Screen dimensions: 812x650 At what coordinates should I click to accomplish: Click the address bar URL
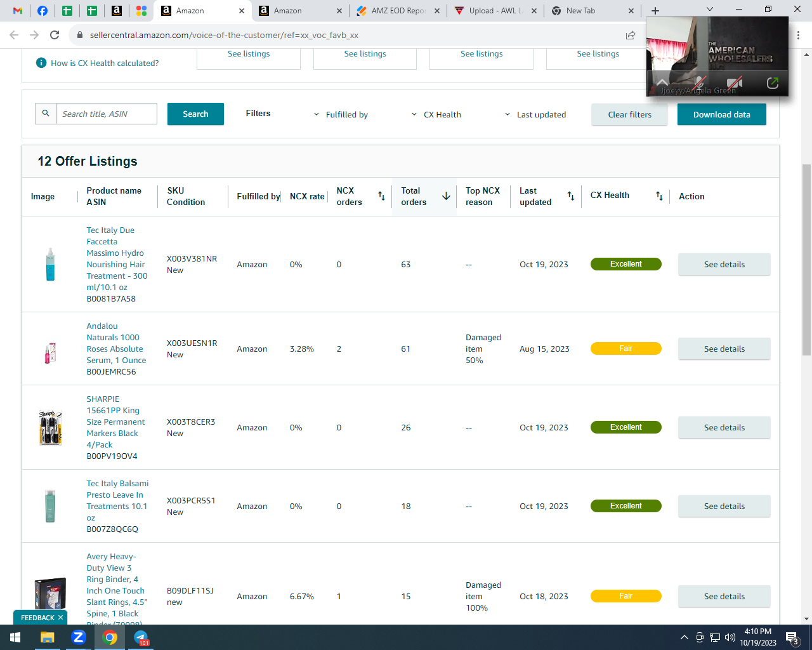pyautogui.click(x=224, y=35)
